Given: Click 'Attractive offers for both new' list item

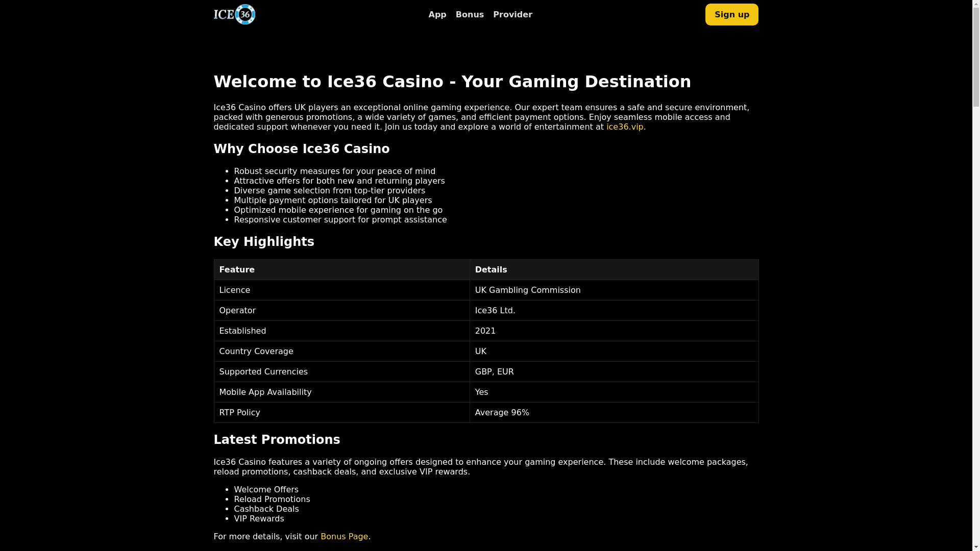Looking at the screenshot, I should 339,181.
